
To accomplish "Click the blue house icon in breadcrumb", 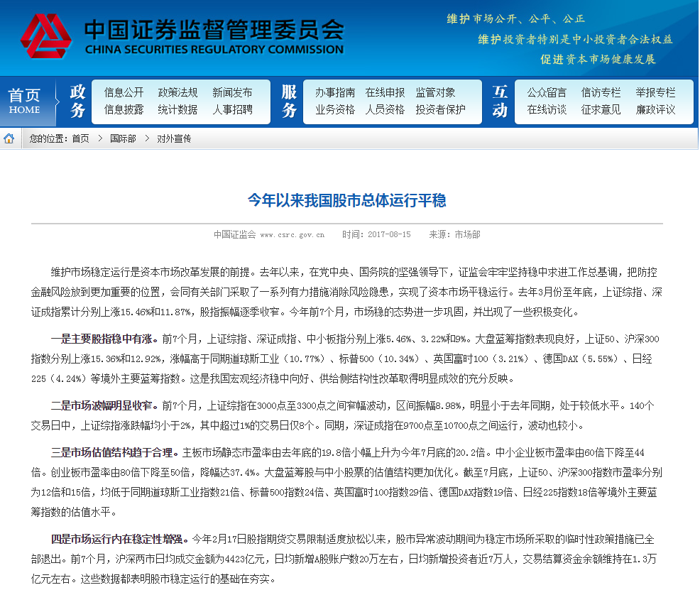I will pos(9,138).
